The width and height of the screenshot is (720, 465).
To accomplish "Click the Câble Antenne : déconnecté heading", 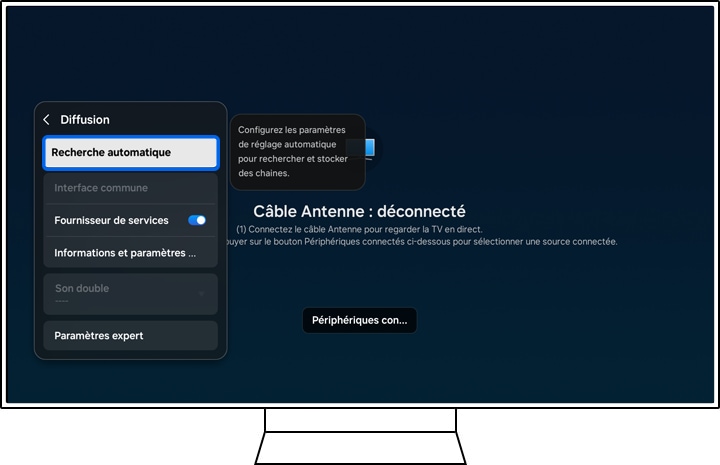I will click(359, 212).
